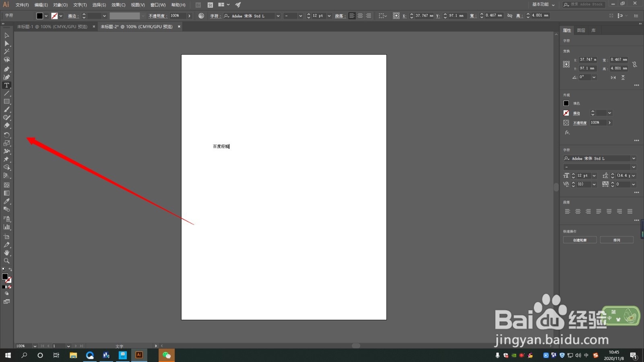Select the Zoom tool
644x362 pixels.
coord(6,261)
